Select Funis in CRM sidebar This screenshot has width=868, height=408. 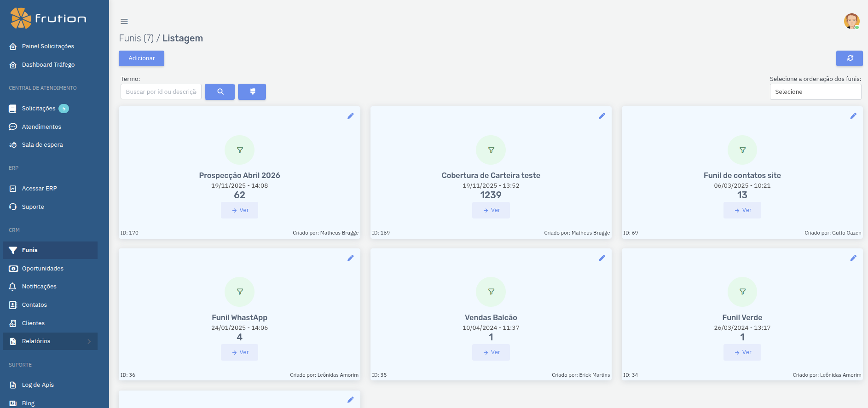pyautogui.click(x=50, y=250)
